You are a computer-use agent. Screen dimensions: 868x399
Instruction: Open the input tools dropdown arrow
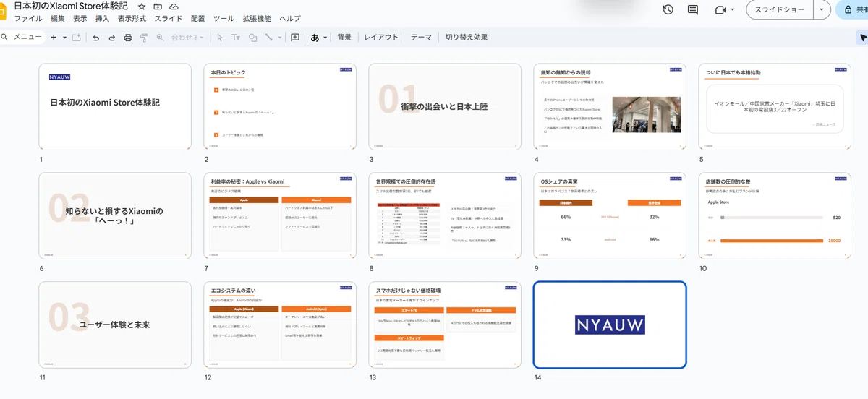tap(325, 37)
